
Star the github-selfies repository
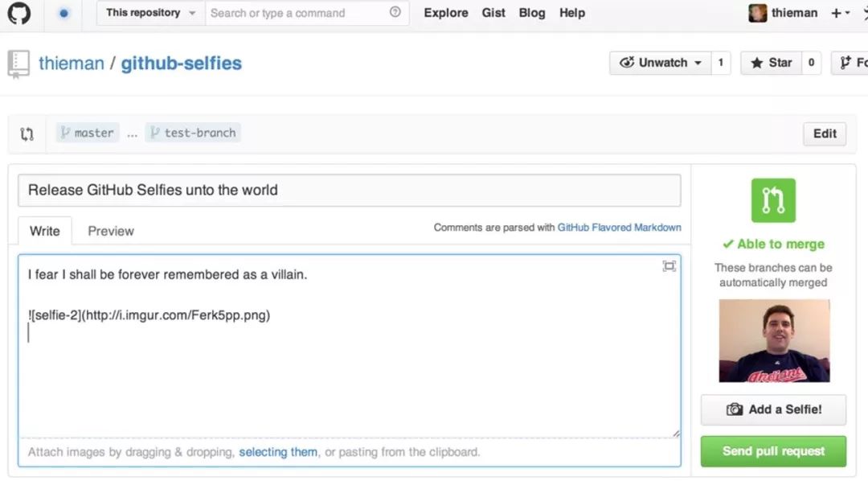click(771, 63)
